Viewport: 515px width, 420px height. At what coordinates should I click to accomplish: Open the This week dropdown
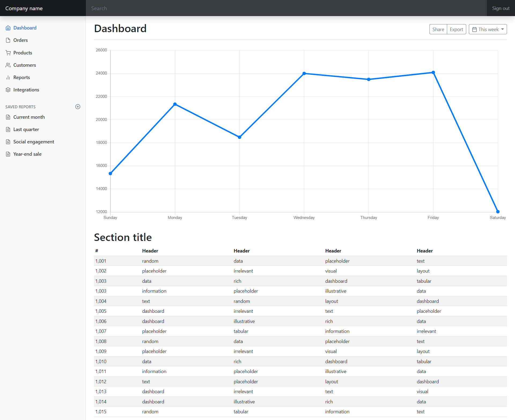point(488,29)
